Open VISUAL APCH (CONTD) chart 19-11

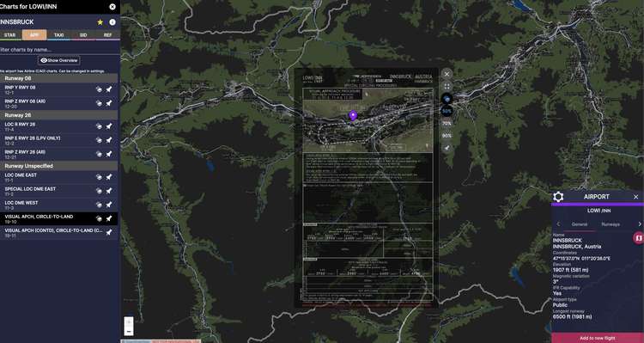pos(52,232)
